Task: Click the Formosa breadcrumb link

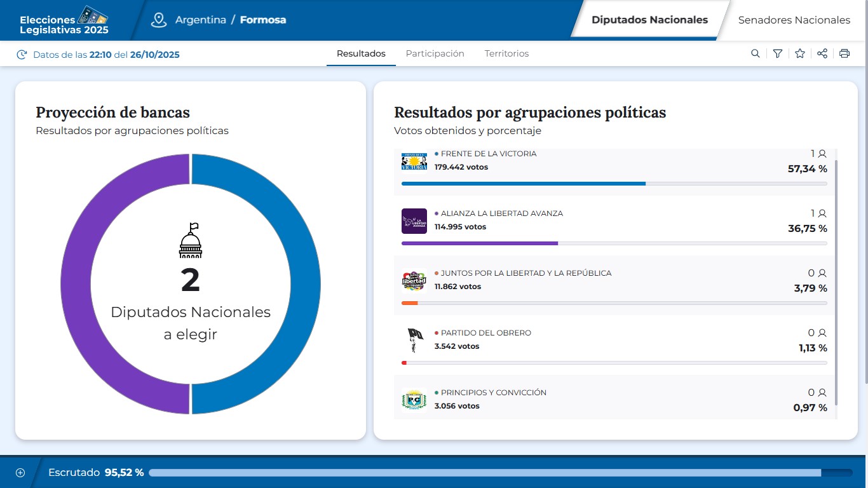Action: [263, 20]
